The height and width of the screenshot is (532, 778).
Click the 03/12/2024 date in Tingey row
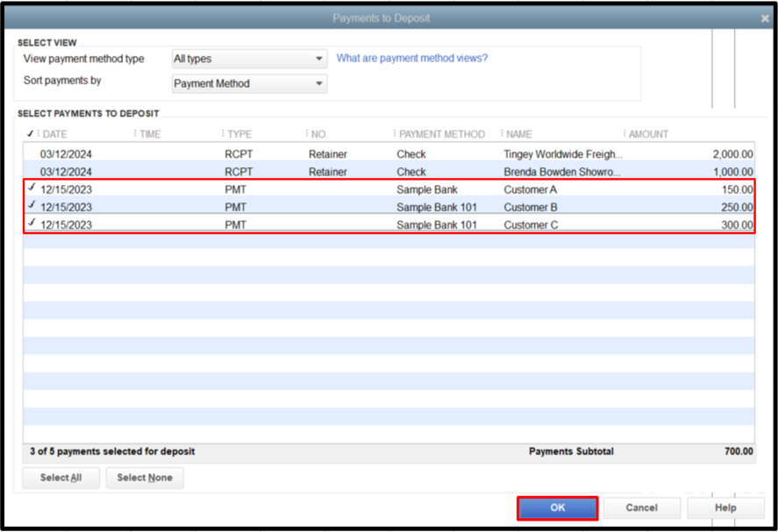coord(66,154)
